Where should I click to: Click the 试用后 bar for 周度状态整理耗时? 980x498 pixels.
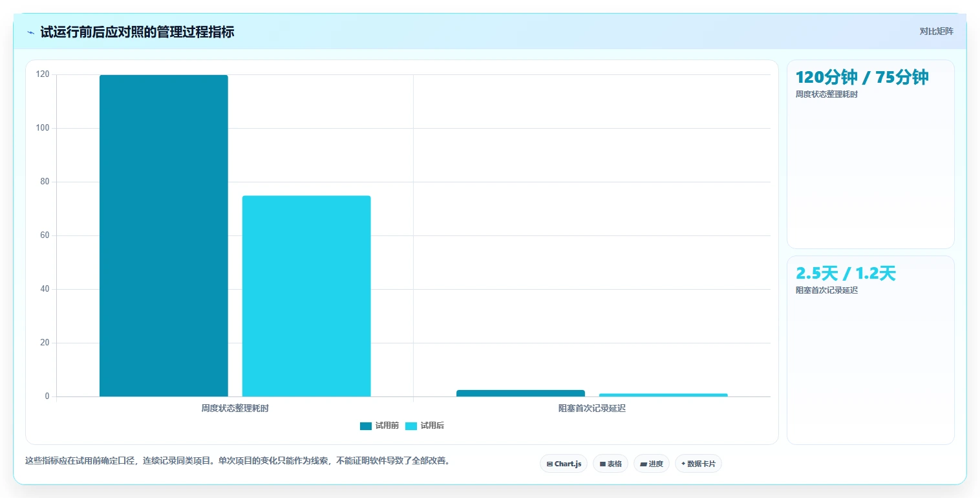(x=306, y=296)
